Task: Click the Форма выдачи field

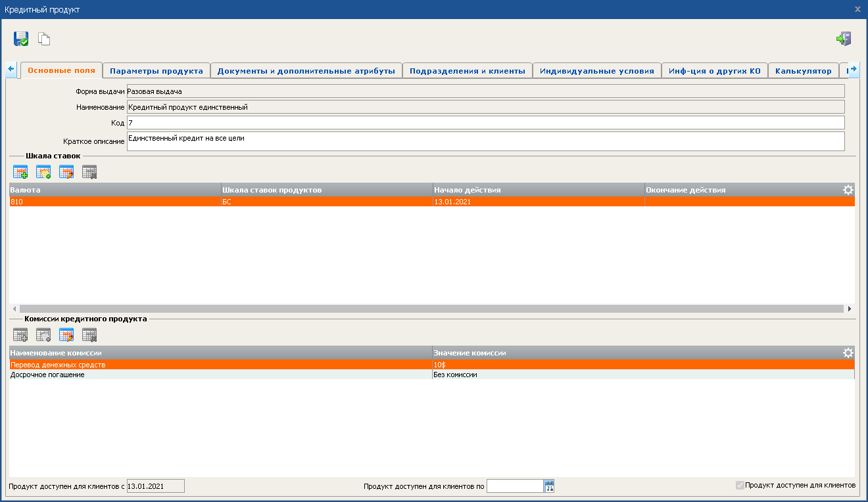Action: click(x=485, y=91)
